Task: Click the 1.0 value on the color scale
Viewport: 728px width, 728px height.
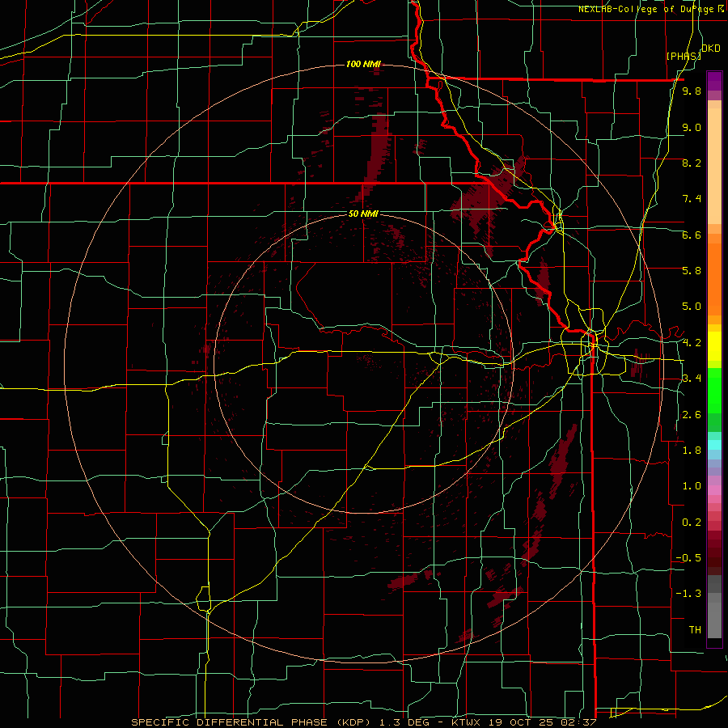Action: (692, 486)
